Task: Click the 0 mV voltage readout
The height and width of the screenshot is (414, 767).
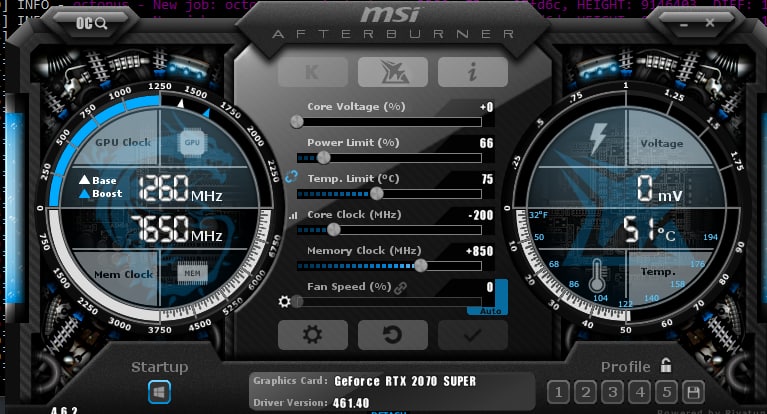Action: (x=659, y=189)
